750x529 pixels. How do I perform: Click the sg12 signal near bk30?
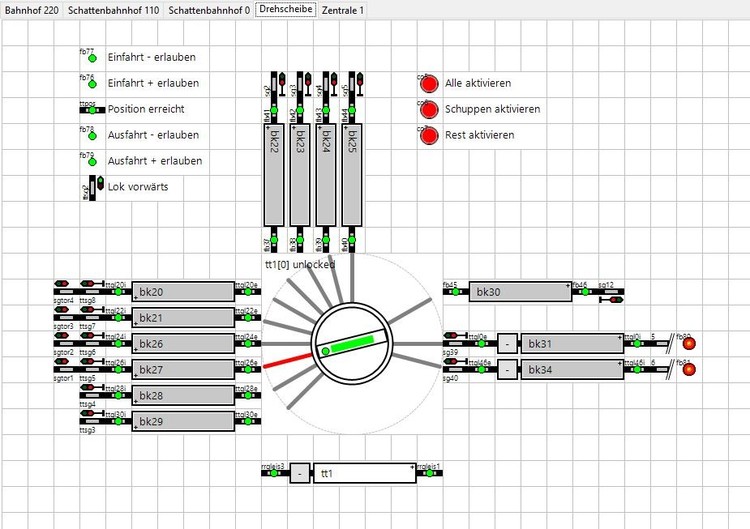click(x=612, y=299)
